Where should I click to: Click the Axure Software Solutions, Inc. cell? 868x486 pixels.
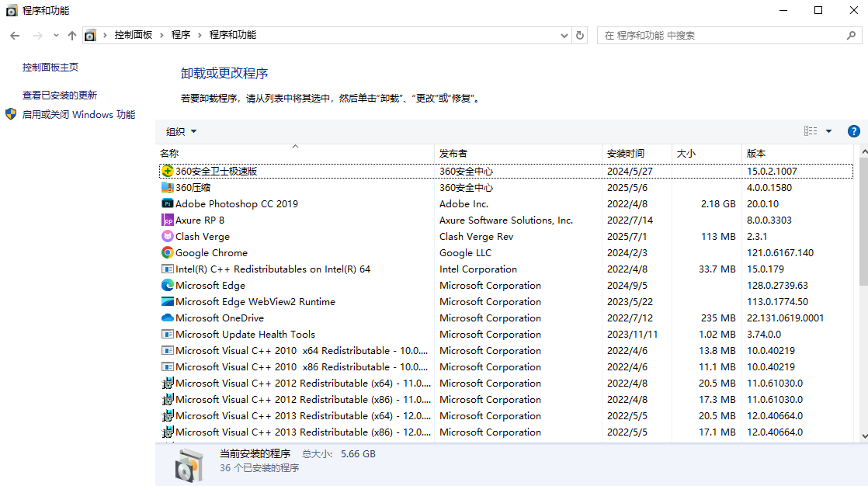(x=506, y=220)
